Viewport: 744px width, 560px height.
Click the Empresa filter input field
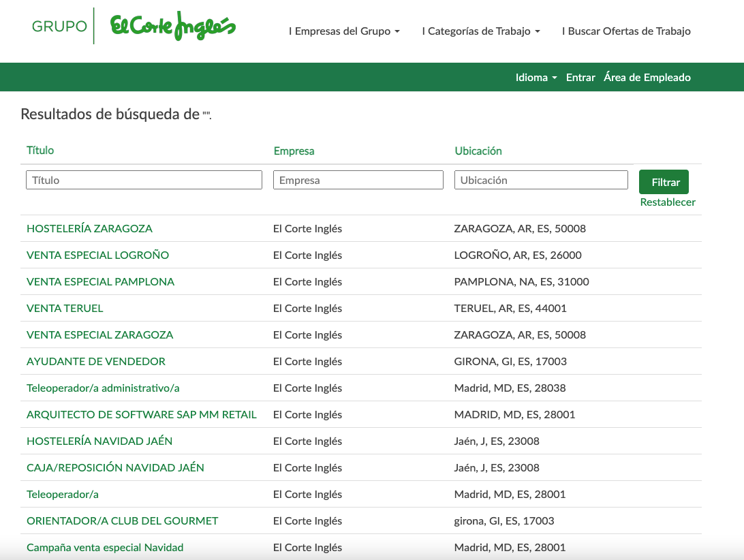(358, 179)
